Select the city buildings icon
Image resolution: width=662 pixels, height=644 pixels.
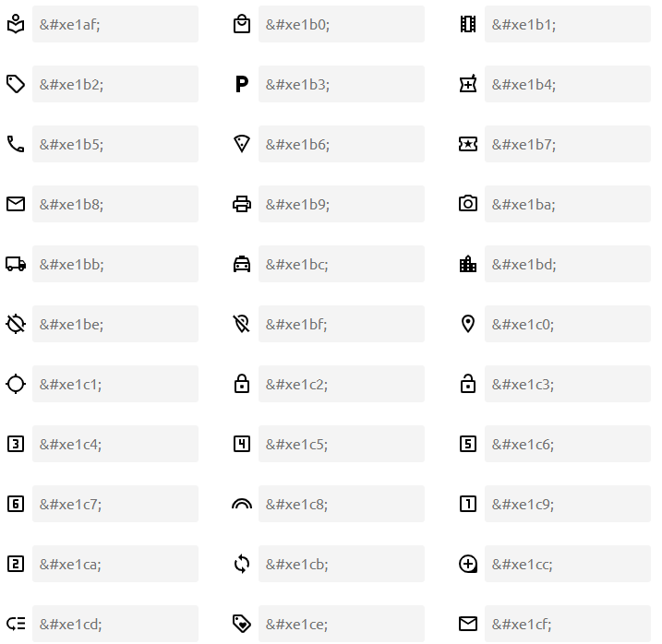468,264
